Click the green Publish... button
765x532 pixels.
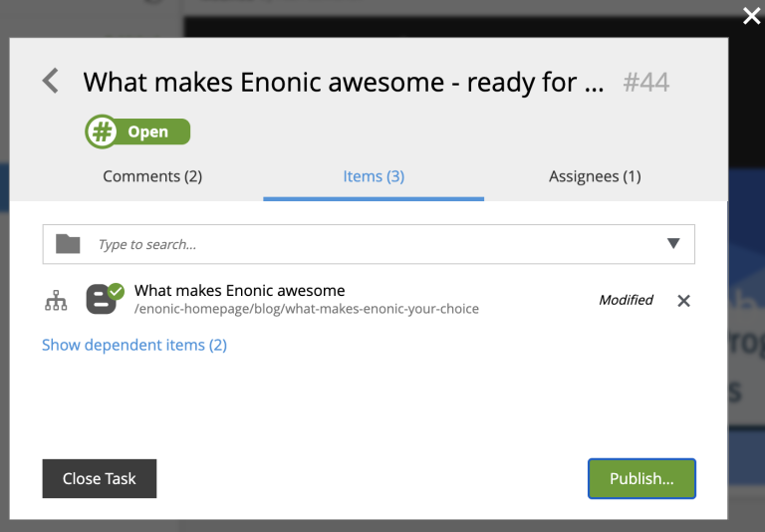641,478
